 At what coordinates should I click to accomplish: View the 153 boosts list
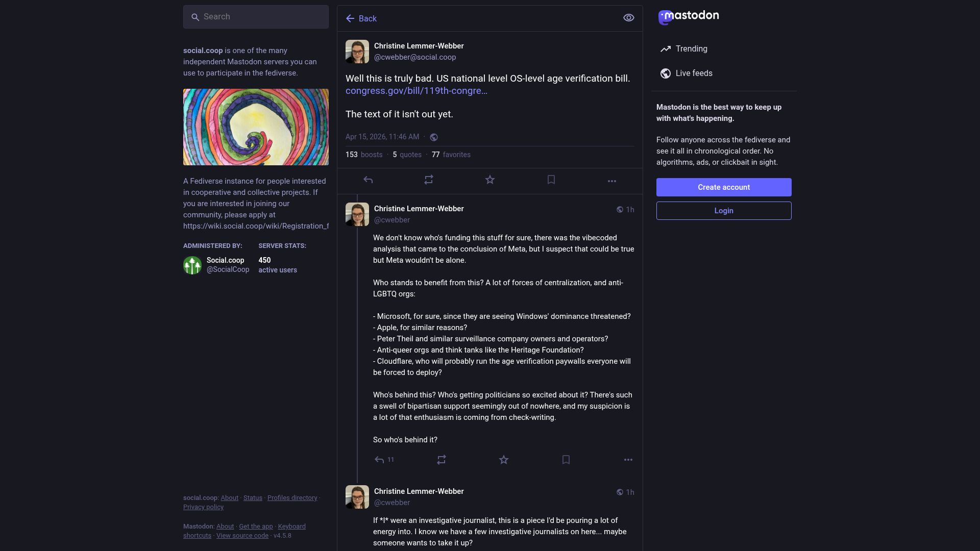pos(364,155)
